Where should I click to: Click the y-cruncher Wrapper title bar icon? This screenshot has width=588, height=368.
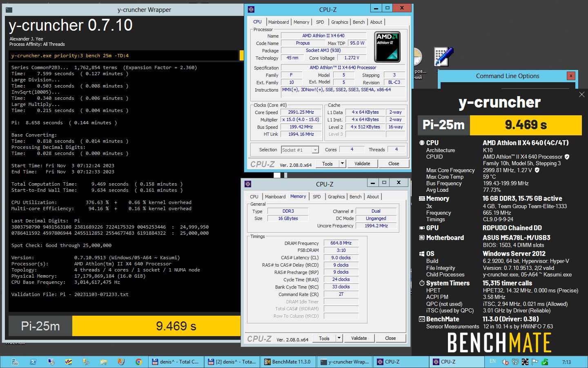pos(9,9)
